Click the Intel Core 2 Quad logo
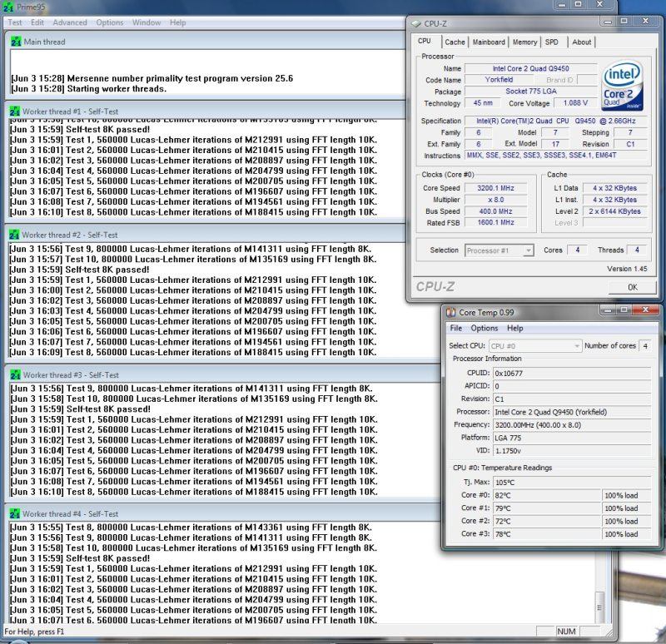666x644 pixels. (623, 87)
